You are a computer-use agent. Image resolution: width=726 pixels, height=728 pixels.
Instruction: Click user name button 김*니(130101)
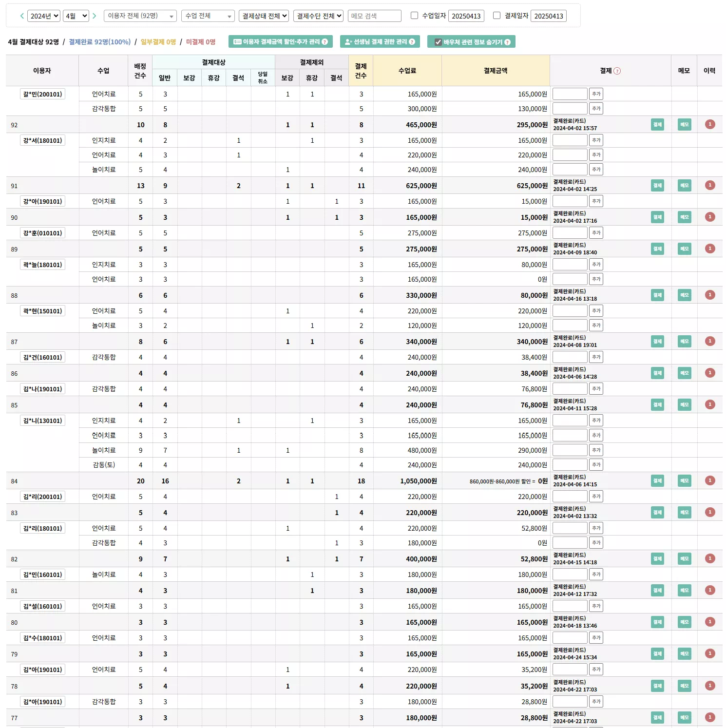click(x=43, y=421)
